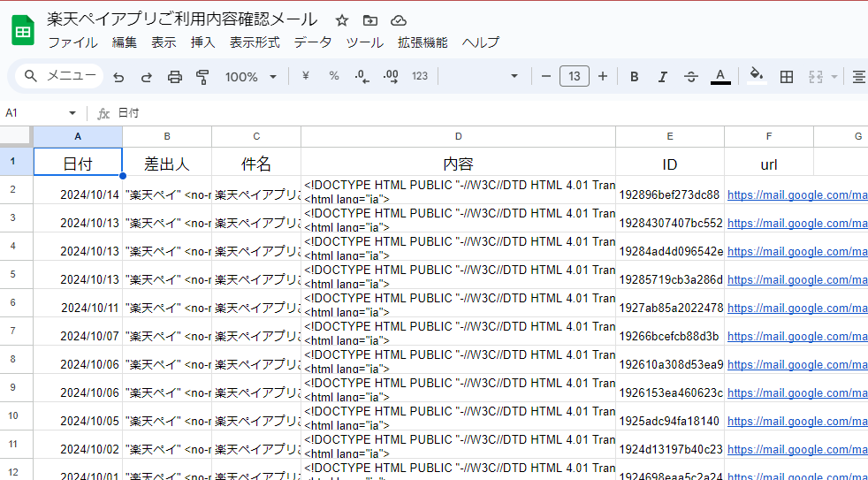Click the document title 楽天ペイアプリご利用内容確認メール

[182, 20]
